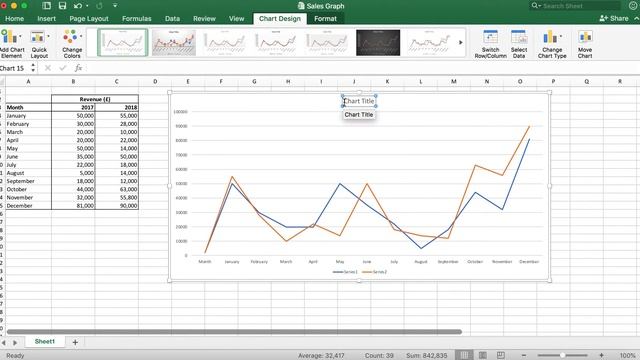Click the December axis label
Screen dimensions: 640x360
[529, 262]
